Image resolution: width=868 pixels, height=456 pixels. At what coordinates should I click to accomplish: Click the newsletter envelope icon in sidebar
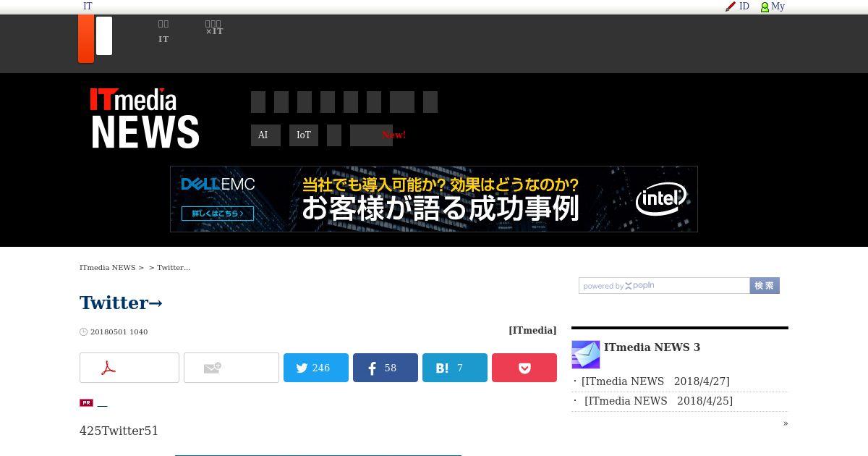point(586,355)
